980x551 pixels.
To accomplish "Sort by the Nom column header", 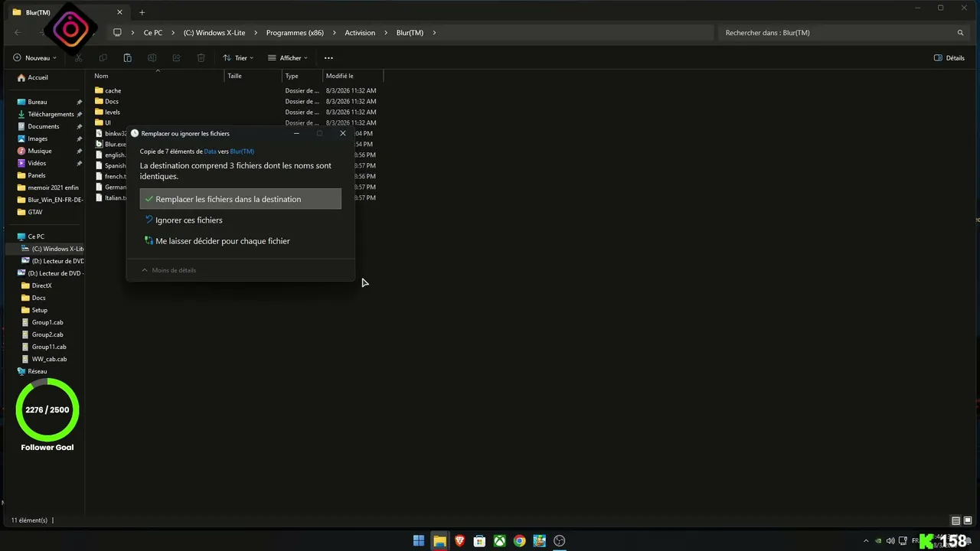I will coord(158,76).
